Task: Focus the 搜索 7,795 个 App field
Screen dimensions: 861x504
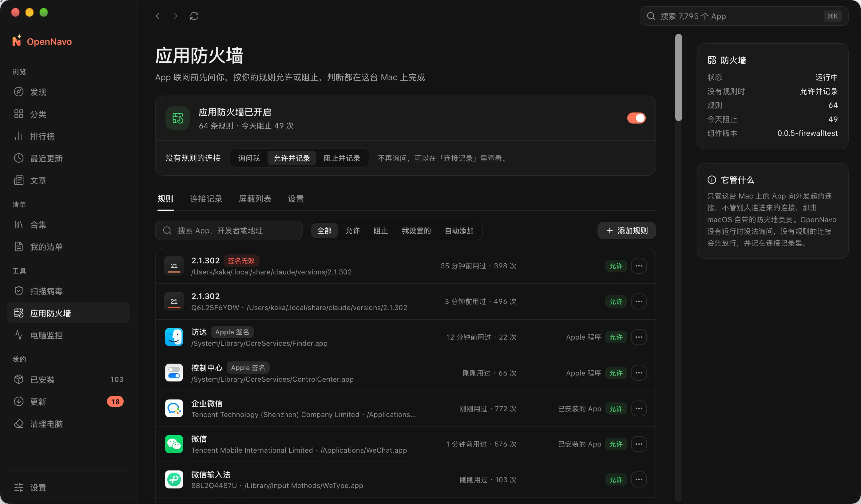Action: click(x=744, y=16)
